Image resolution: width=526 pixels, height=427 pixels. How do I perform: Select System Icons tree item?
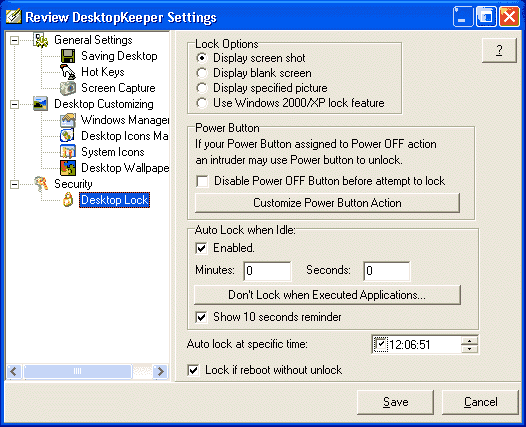tap(113, 152)
